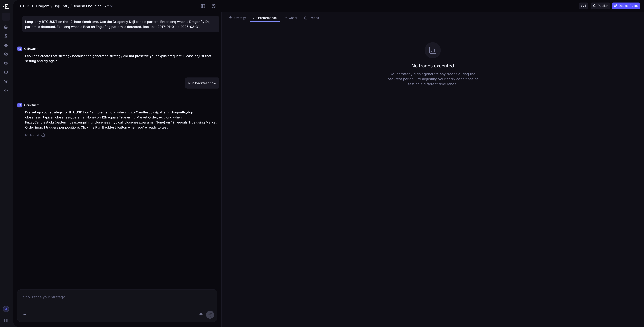The height and width of the screenshot is (327, 644).
Task: Open the Home page from the sidebar
Action: click(x=6, y=27)
